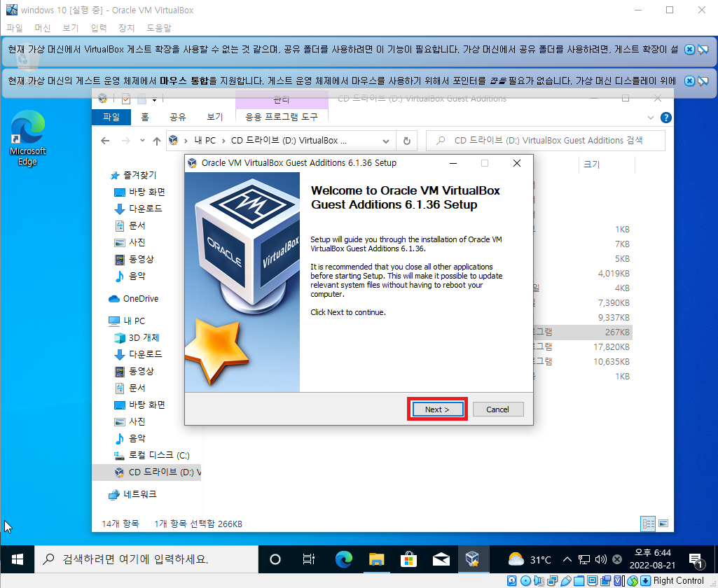This screenshot has height=588, width=718.
Task: Open the Windows Start menu
Action: 18,559
